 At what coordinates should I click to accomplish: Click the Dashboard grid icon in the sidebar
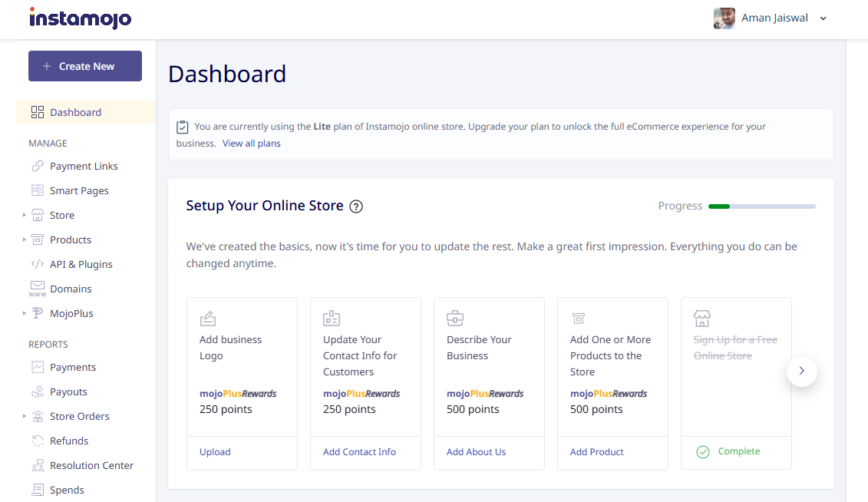[x=38, y=112]
